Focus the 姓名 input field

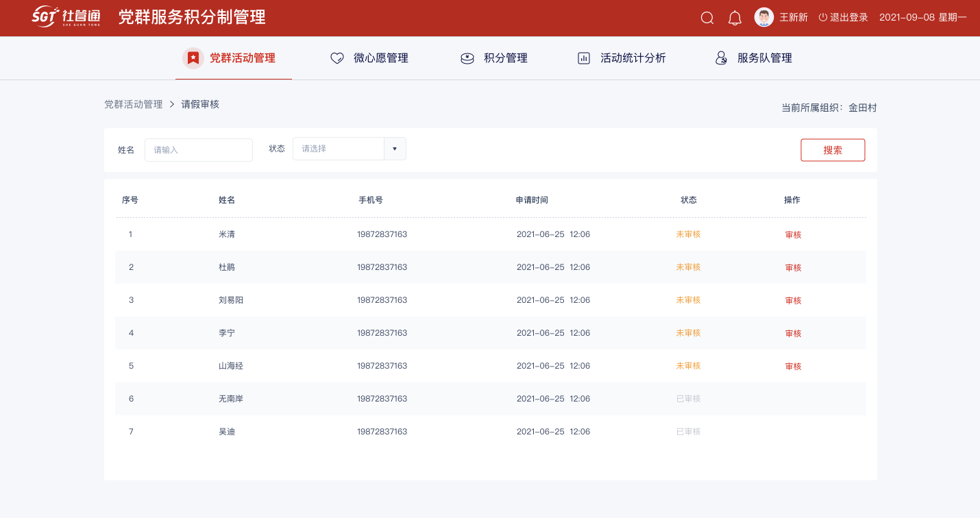[x=199, y=149]
